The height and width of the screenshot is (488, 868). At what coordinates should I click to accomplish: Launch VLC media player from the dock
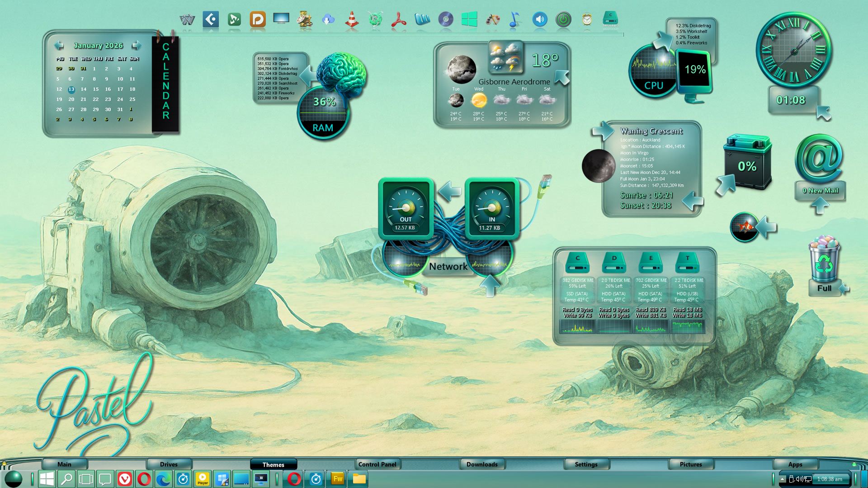click(x=352, y=20)
